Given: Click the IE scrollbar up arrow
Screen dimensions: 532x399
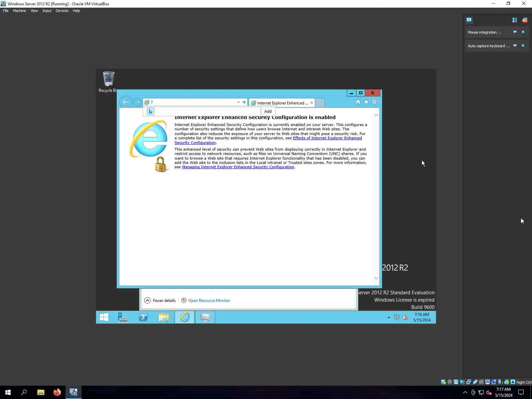Looking at the screenshot, I should click(x=376, y=115).
